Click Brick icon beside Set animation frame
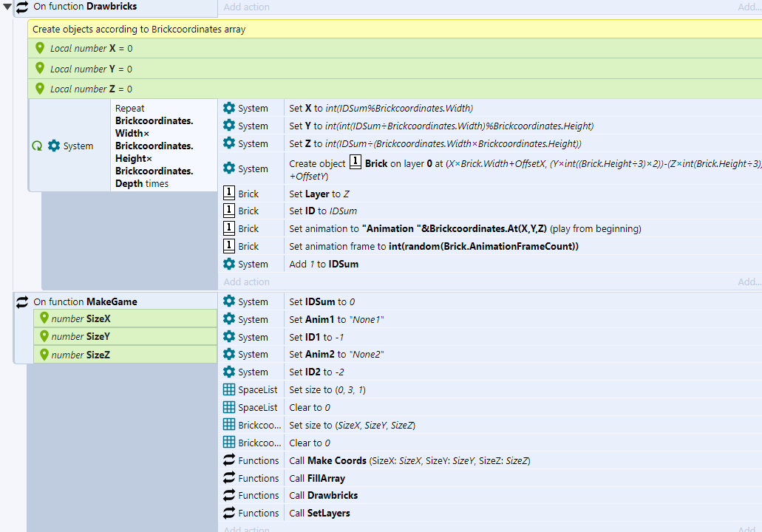The width and height of the screenshot is (762, 532). (229, 246)
